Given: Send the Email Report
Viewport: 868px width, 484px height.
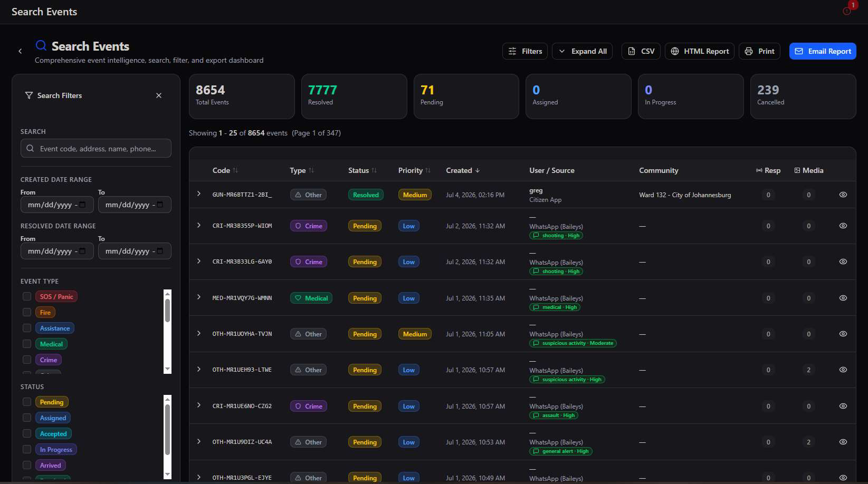Looking at the screenshot, I should pos(823,51).
